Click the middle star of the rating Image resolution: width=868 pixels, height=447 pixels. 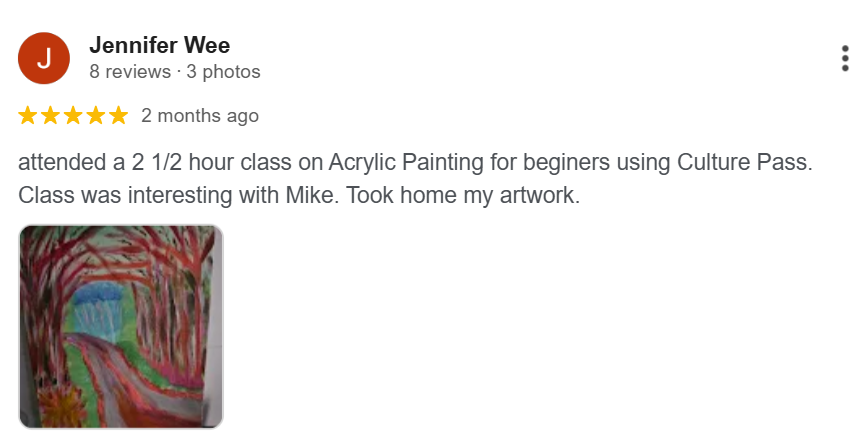(74, 116)
